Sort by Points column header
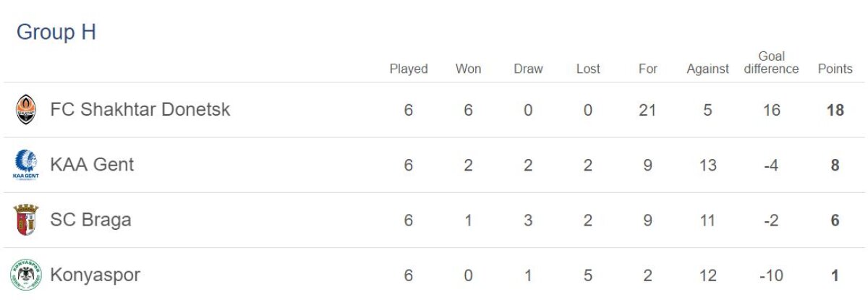 pyautogui.click(x=835, y=69)
